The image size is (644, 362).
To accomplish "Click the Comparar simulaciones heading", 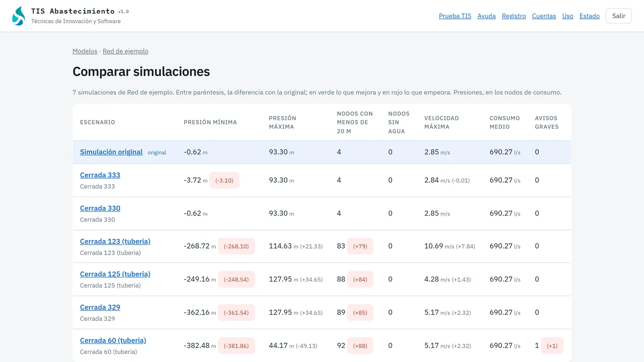I will point(141,72).
